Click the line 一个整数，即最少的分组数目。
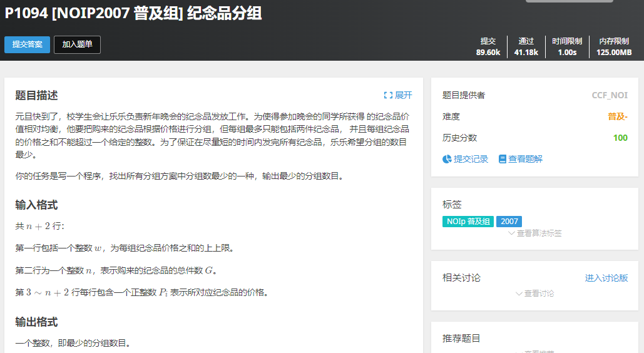 tap(74, 343)
